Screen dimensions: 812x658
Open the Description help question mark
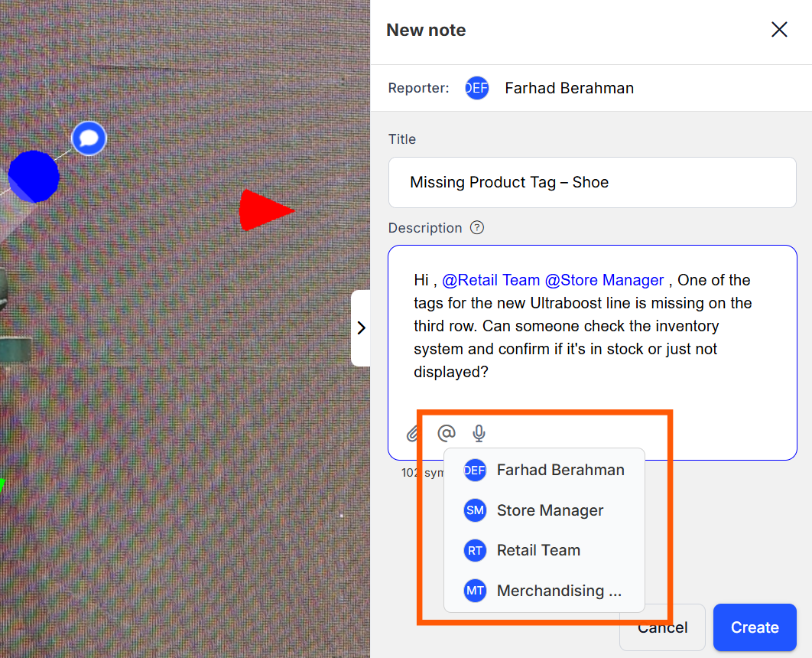pyautogui.click(x=477, y=228)
